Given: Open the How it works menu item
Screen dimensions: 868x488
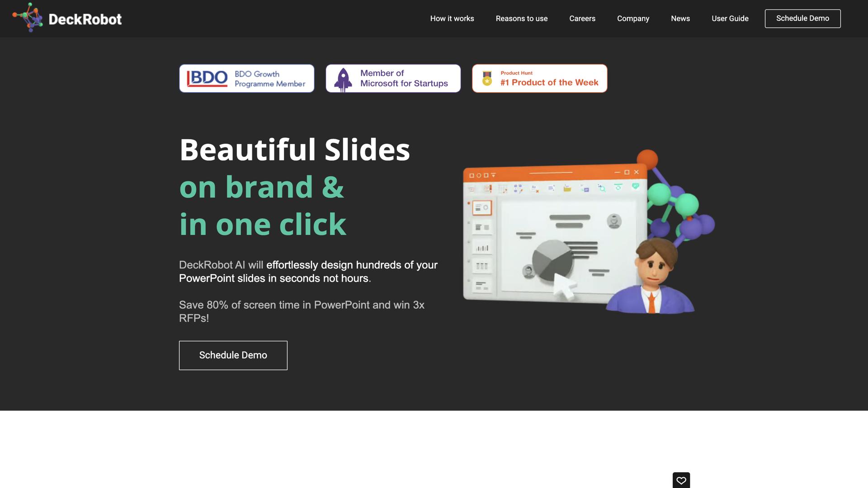Looking at the screenshot, I should click(x=452, y=19).
